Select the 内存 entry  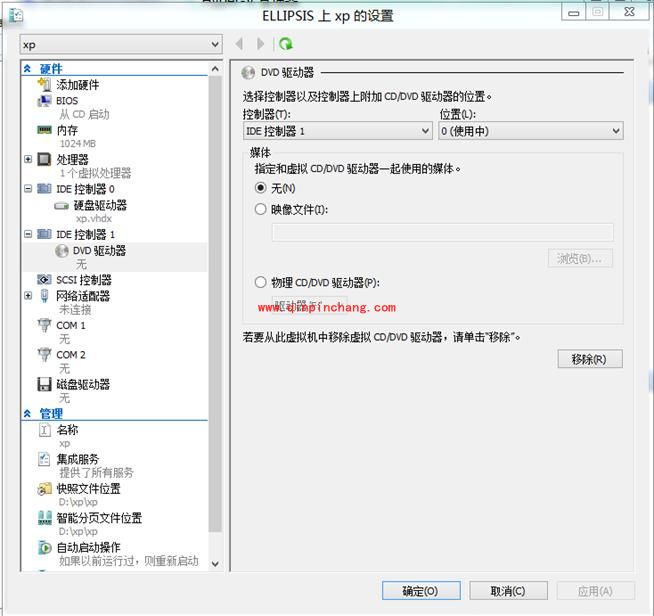coord(67,130)
